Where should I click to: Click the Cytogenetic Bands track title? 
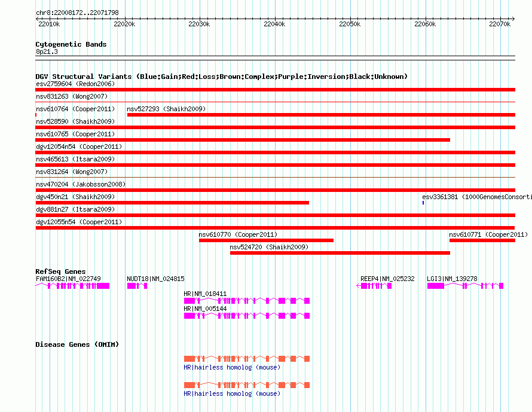pyautogui.click(x=71, y=44)
